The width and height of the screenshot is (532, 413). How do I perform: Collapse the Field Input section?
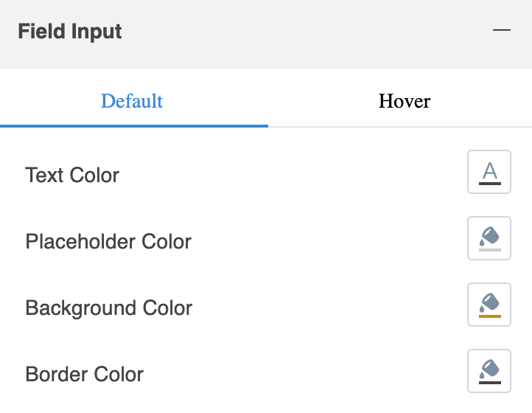coord(502,30)
